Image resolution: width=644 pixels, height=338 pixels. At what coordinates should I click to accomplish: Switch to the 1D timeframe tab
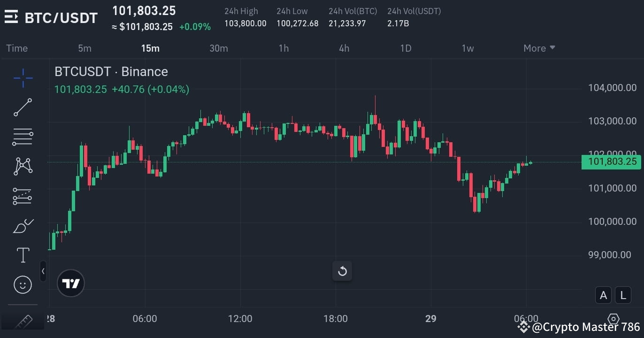point(406,48)
